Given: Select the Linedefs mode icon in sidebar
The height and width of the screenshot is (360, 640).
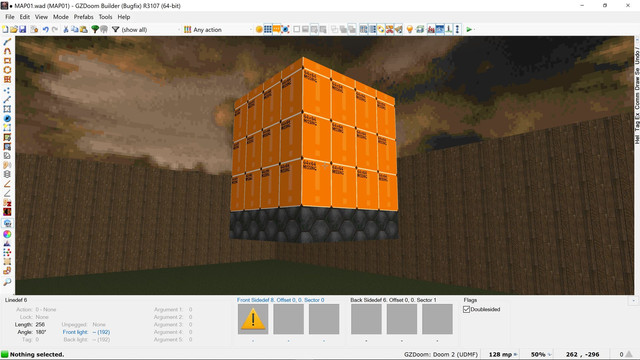Looking at the screenshot, I should coord(7,100).
